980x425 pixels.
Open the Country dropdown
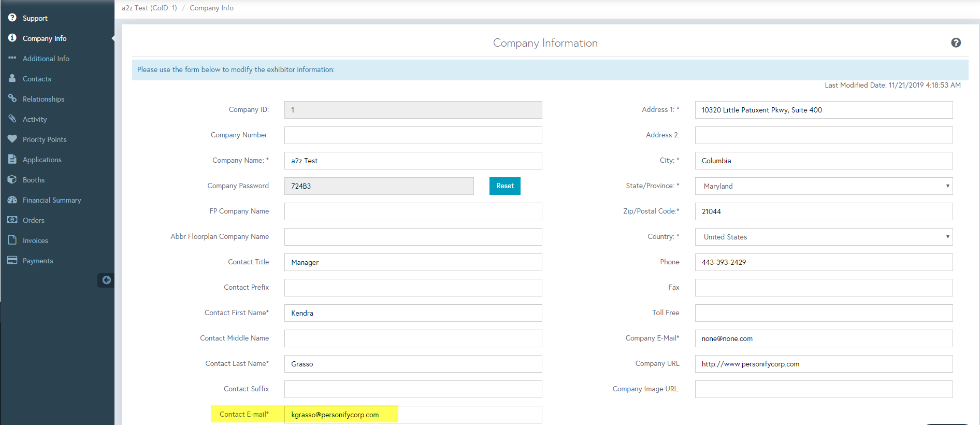pyautogui.click(x=823, y=237)
